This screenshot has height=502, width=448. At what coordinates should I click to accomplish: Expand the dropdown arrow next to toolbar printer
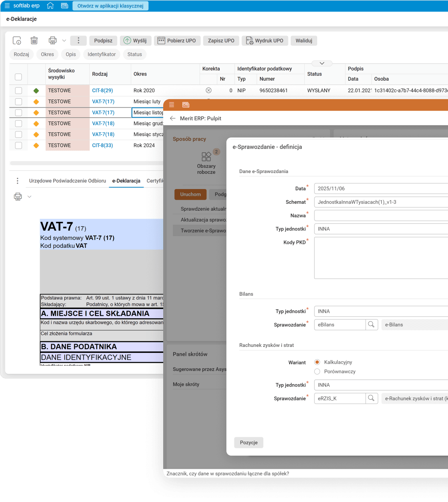(x=64, y=40)
